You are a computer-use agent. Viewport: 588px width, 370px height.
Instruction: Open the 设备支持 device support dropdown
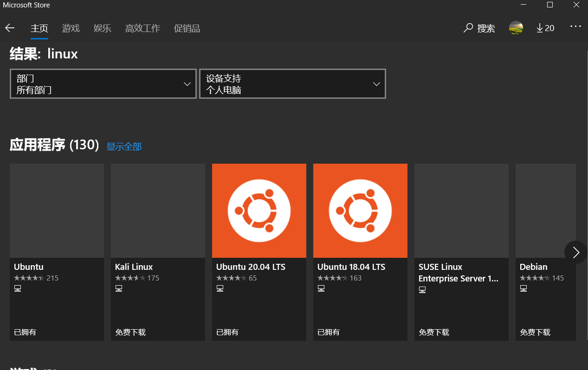click(292, 83)
